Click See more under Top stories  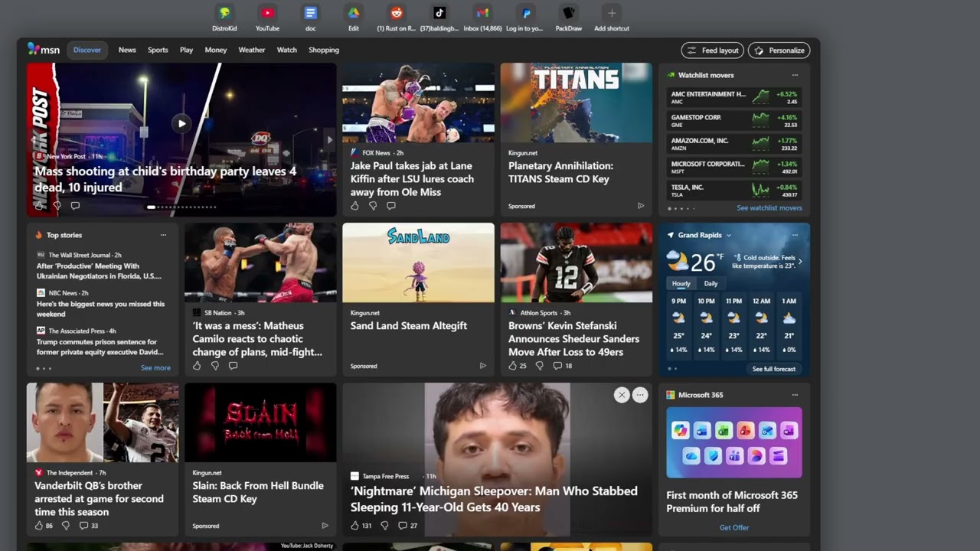(x=155, y=368)
